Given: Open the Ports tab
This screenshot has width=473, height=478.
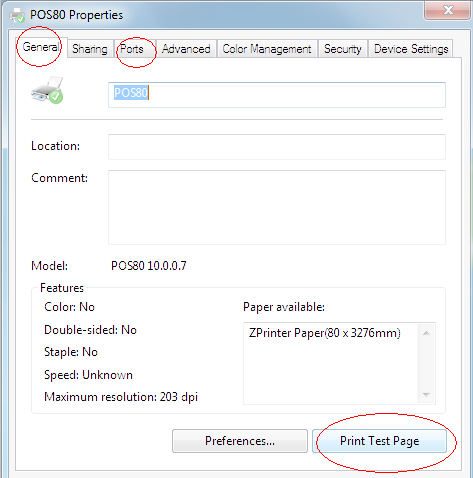Looking at the screenshot, I should click(135, 49).
